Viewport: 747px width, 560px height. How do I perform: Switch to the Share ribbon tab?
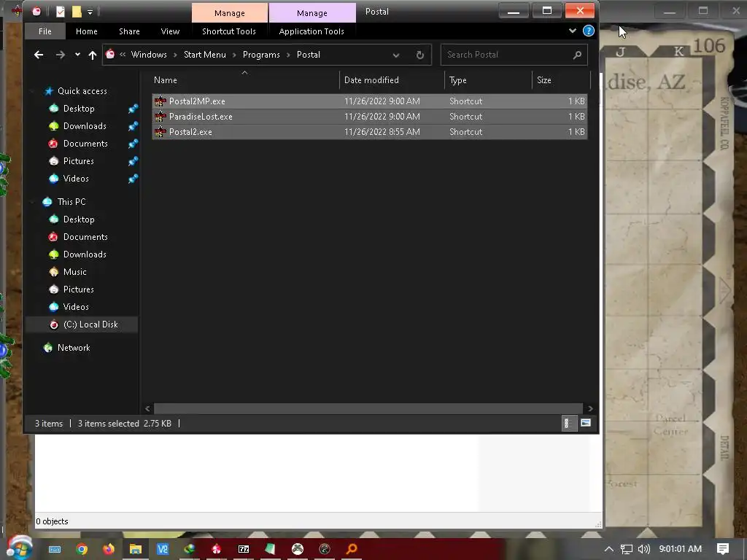pos(129,31)
